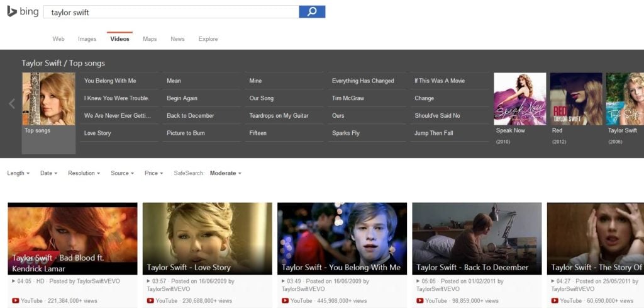Select the Top songs album tile
The width and height of the screenshot is (644, 308).
pos(48,113)
